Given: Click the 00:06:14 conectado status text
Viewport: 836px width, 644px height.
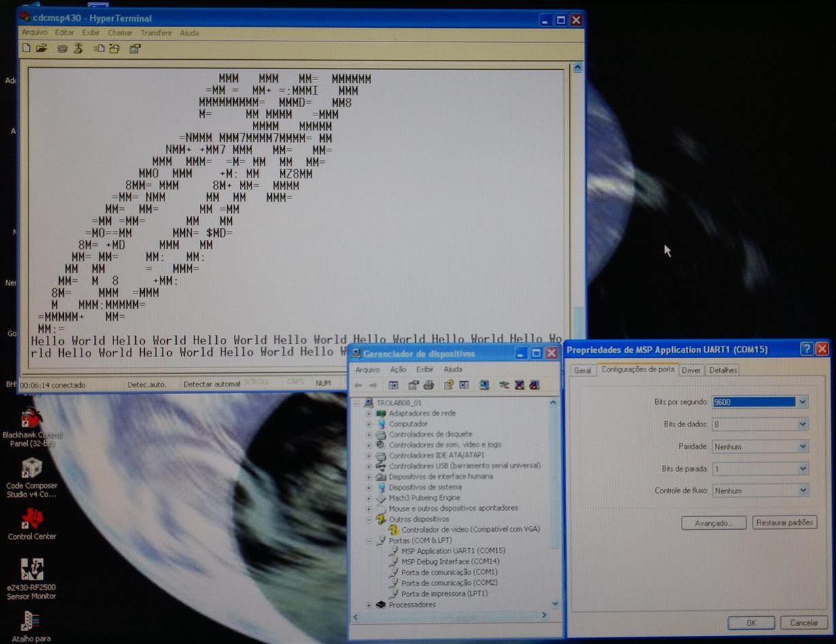Looking at the screenshot, I should (53, 385).
